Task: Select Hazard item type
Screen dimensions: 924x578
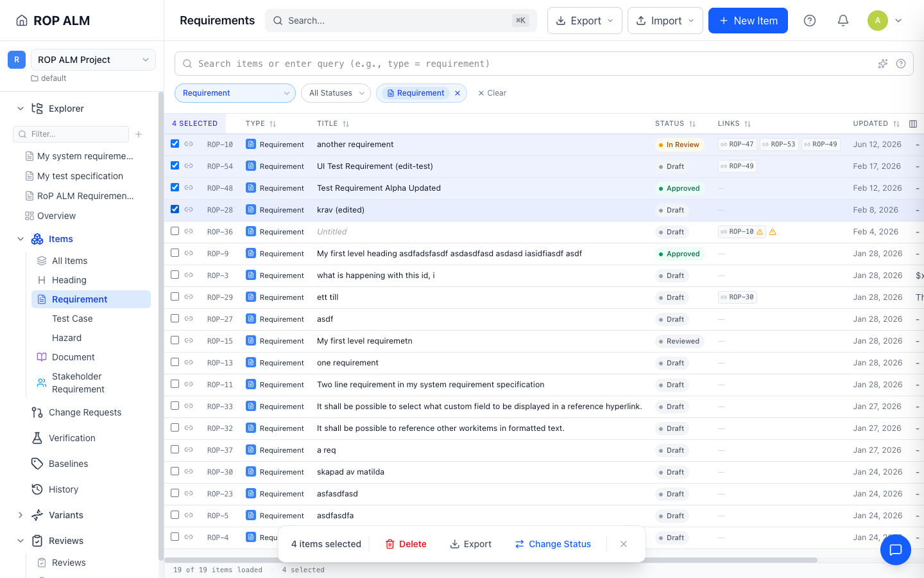Action: 91,338
